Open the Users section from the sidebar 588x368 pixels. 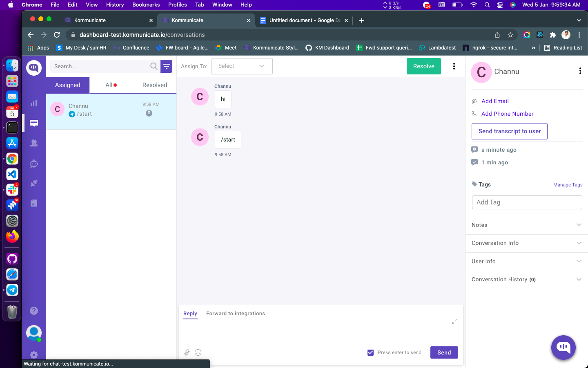[34, 143]
